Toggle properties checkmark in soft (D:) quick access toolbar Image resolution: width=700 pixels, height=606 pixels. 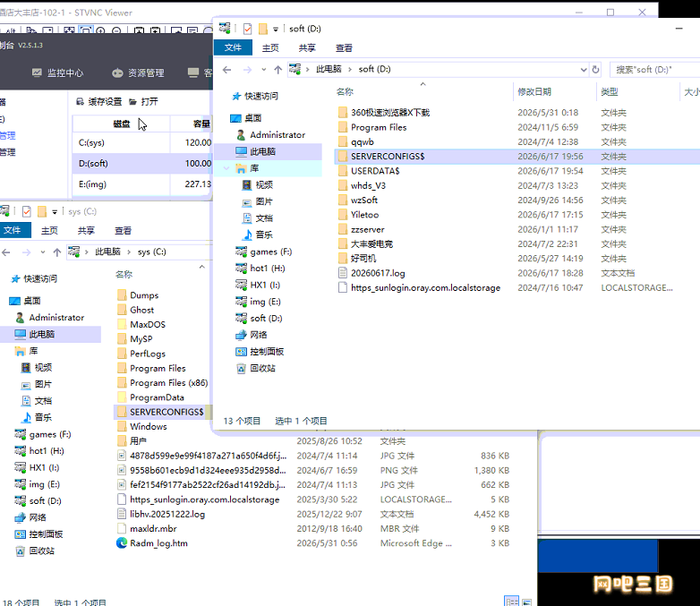point(247,29)
